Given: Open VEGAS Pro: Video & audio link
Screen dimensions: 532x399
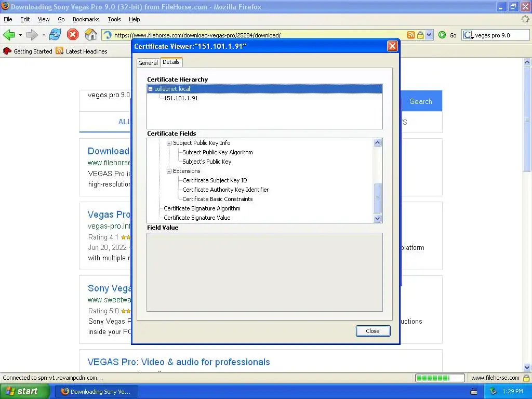Looking at the screenshot, I should 179,362.
